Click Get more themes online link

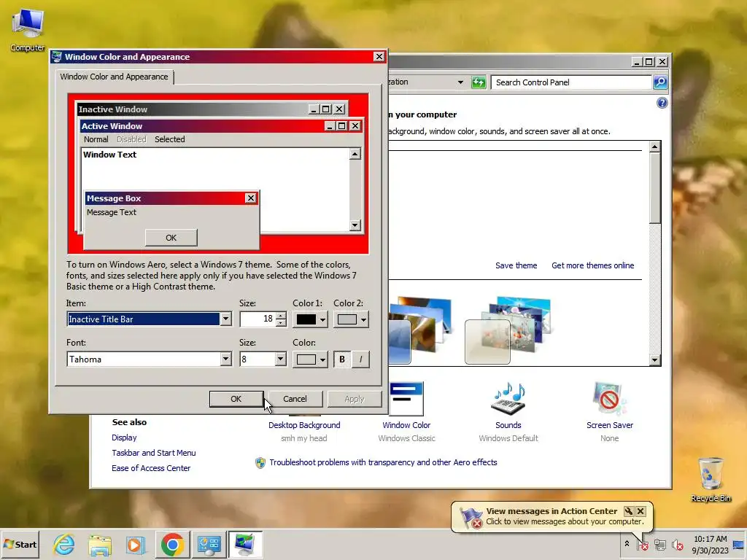(592, 265)
